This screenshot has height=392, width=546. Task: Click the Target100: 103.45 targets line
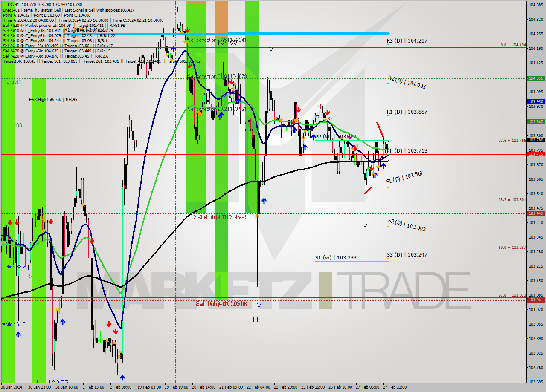(x=102, y=61)
